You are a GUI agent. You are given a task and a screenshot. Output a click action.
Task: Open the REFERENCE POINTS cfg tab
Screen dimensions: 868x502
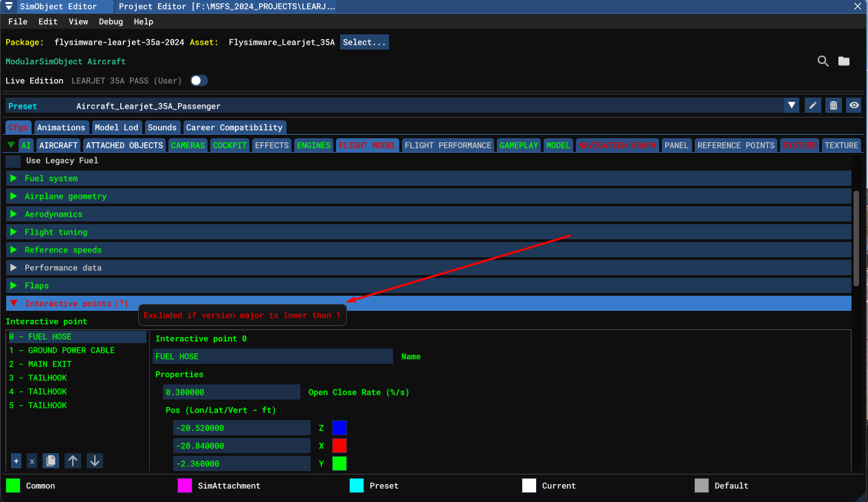coord(736,145)
